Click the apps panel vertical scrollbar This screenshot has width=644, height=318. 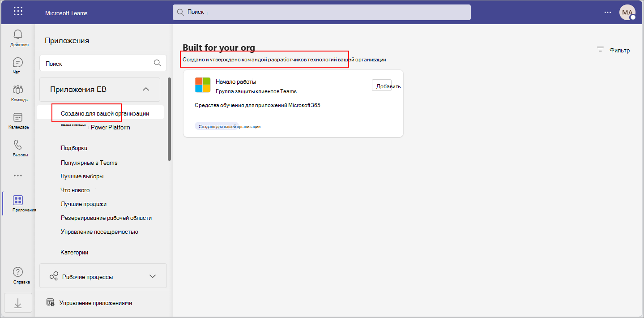coord(169,119)
